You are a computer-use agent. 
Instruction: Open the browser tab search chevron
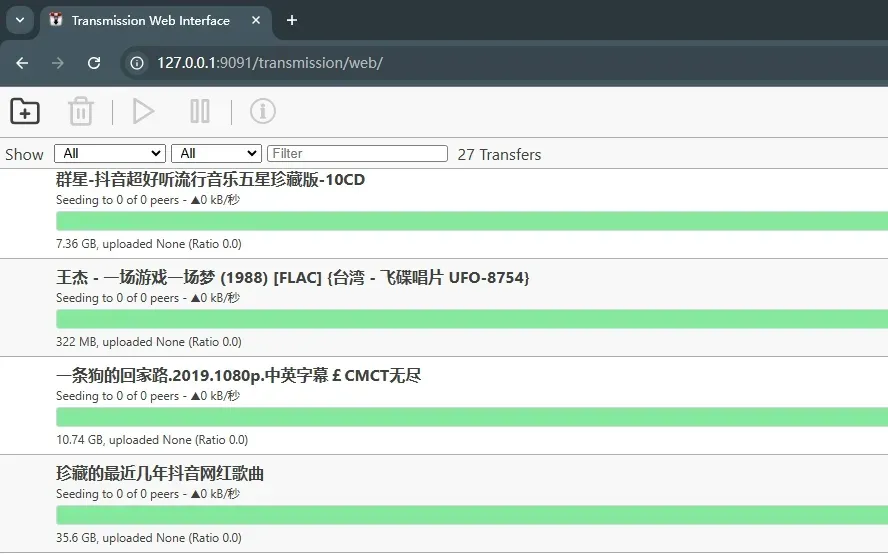[19, 20]
